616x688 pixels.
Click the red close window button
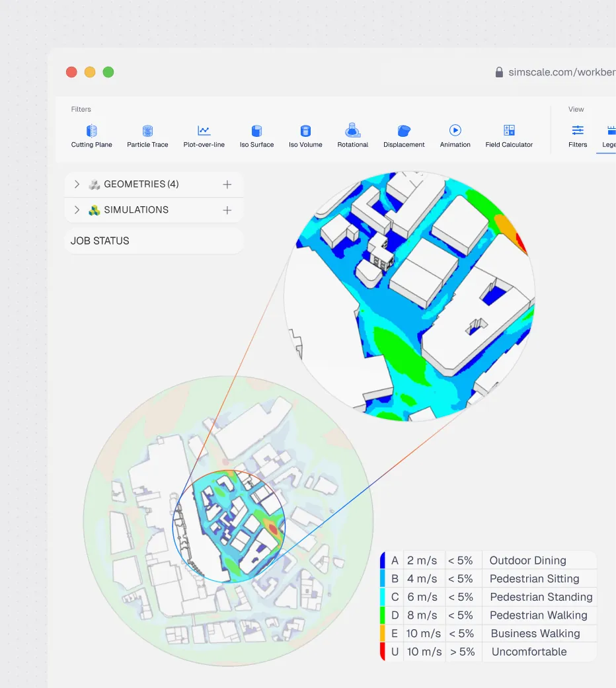click(x=71, y=72)
